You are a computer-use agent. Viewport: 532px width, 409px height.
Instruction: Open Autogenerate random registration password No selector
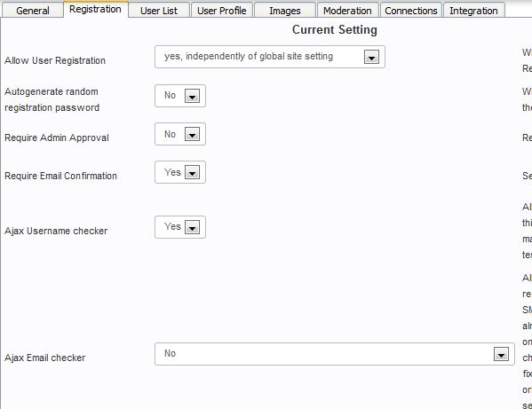point(180,96)
